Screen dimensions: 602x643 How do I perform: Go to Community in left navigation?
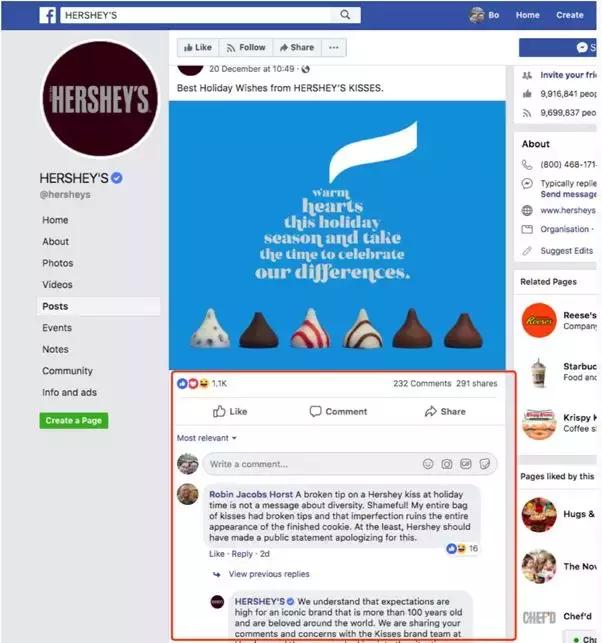pos(67,371)
